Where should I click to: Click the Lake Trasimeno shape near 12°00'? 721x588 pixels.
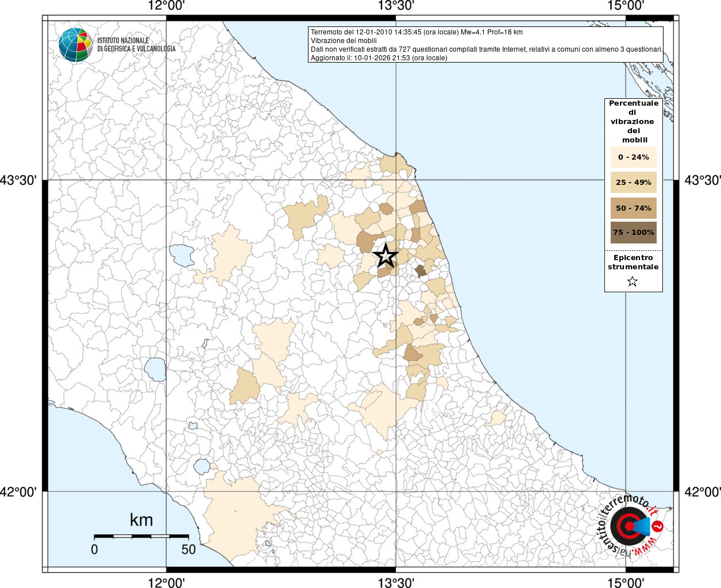tap(182, 255)
